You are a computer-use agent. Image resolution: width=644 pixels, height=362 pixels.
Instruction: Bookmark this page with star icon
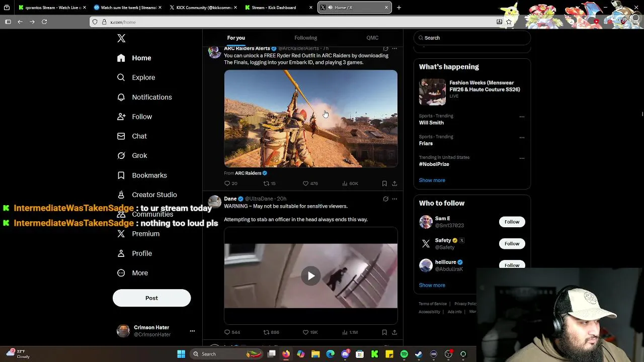tap(509, 22)
